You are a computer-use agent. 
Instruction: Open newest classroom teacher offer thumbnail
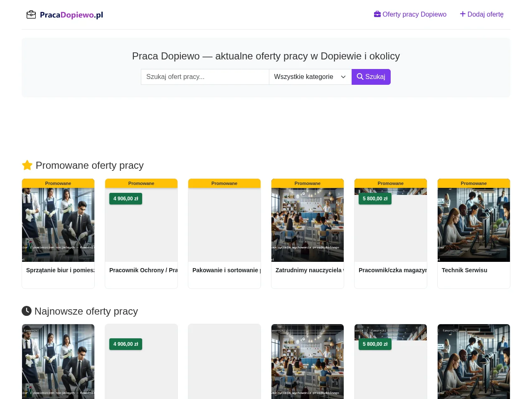tap(308, 362)
